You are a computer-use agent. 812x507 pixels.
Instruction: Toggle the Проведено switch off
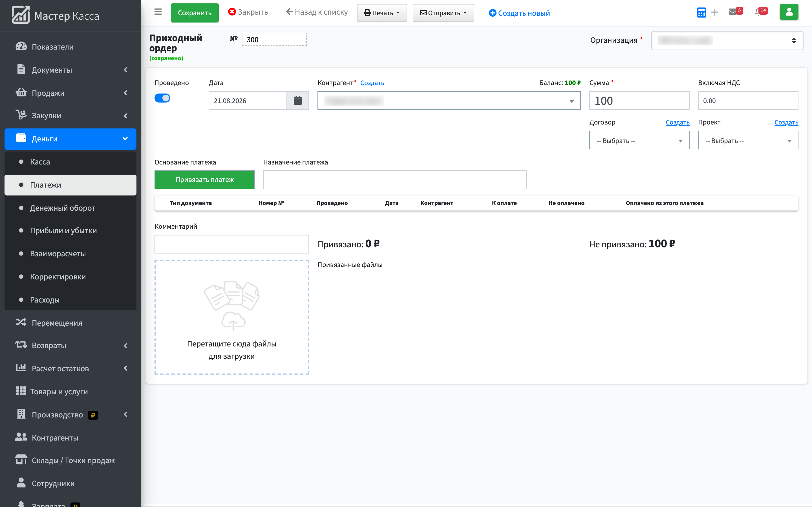[x=162, y=98]
